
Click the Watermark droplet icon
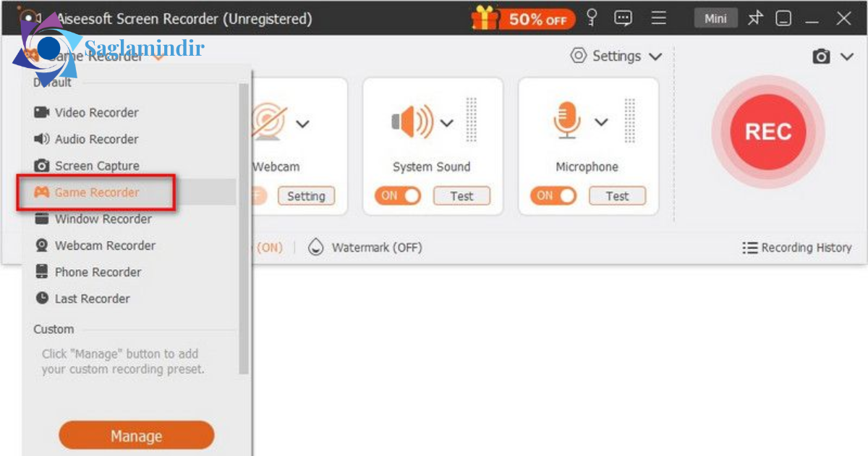coord(315,247)
